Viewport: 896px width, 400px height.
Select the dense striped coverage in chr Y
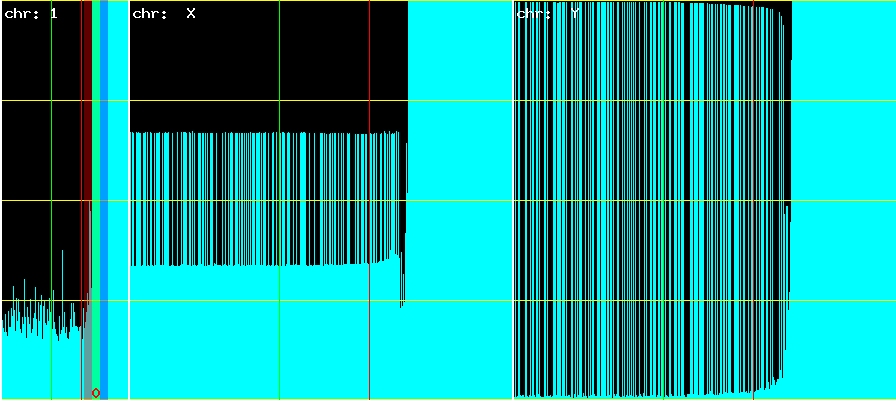click(650, 200)
